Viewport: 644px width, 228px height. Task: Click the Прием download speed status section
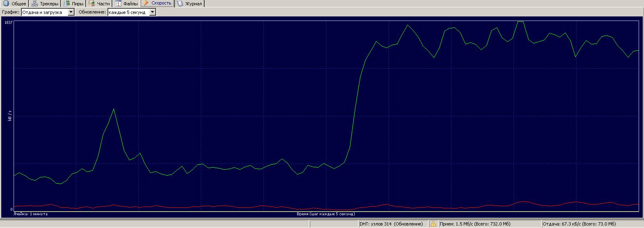pos(475,224)
